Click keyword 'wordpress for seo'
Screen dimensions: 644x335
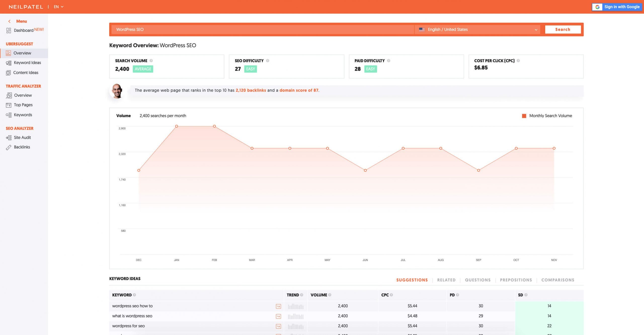coord(128,326)
